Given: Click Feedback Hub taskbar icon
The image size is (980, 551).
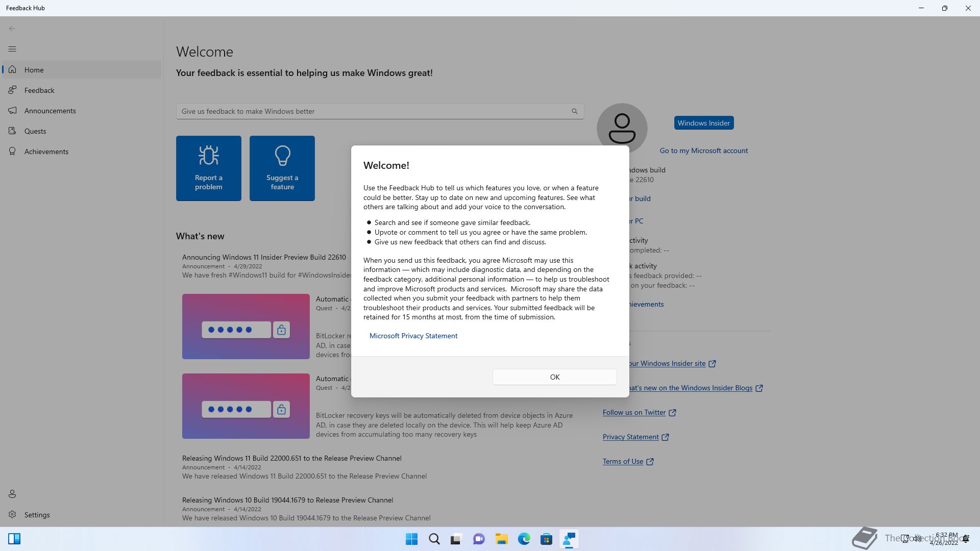Looking at the screenshot, I should pos(569,539).
